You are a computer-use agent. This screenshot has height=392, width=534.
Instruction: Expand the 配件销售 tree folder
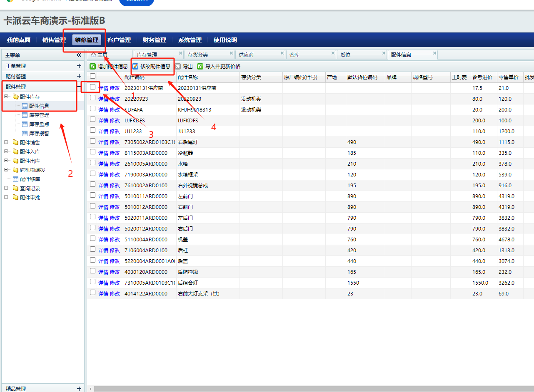tap(6, 142)
